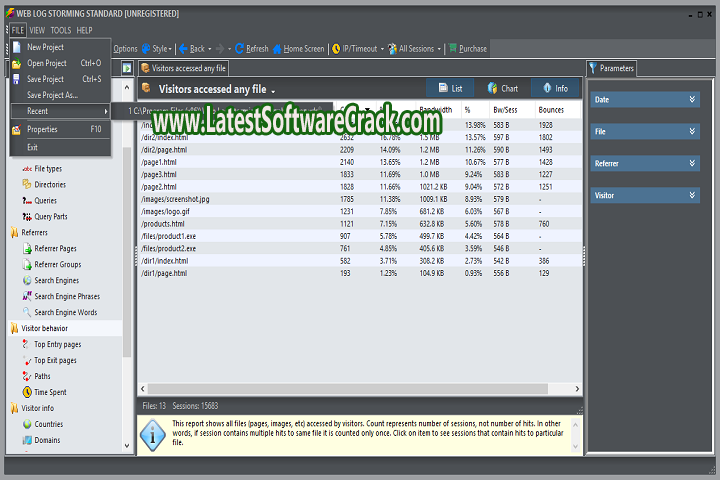The height and width of the screenshot is (480, 720).
Task: Open the FILE menu
Action: 18,30
